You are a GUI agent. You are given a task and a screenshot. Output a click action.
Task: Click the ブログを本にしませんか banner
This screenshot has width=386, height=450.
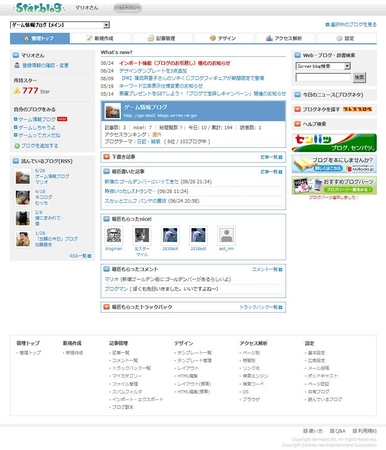point(334,164)
